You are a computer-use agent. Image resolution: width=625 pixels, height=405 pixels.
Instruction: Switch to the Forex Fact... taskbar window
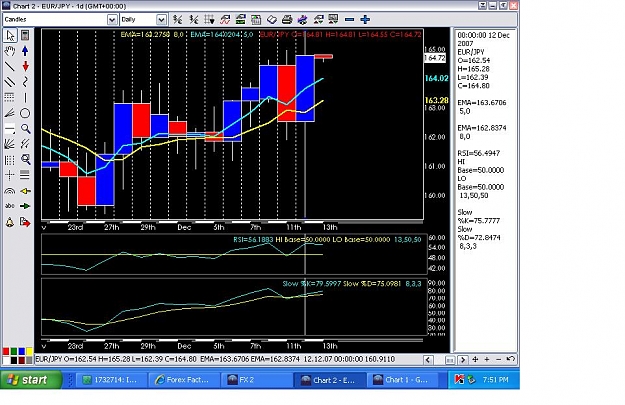(183, 380)
